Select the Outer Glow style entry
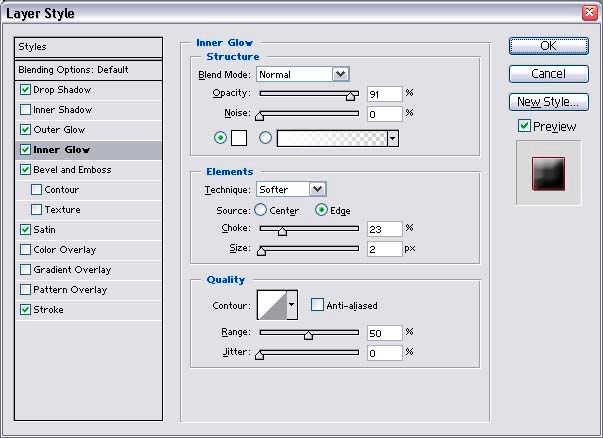This screenshot has width=603, height=438. (x=59, y=130)
